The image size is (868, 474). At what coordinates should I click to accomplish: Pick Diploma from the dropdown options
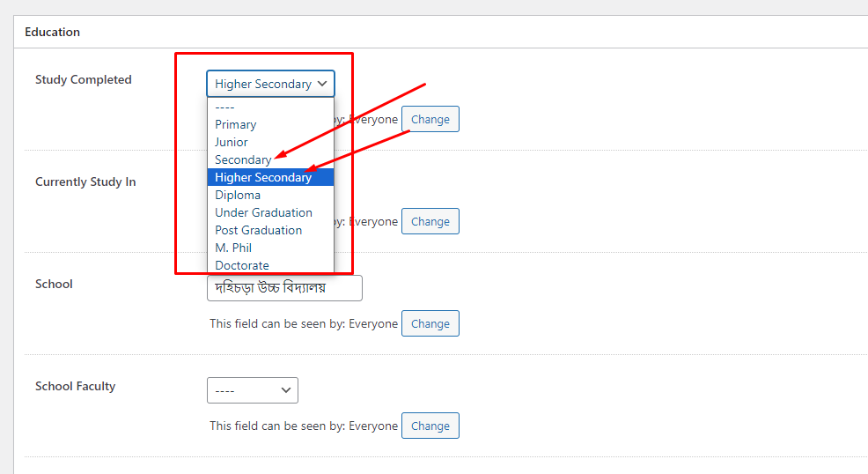pos(238,195)
